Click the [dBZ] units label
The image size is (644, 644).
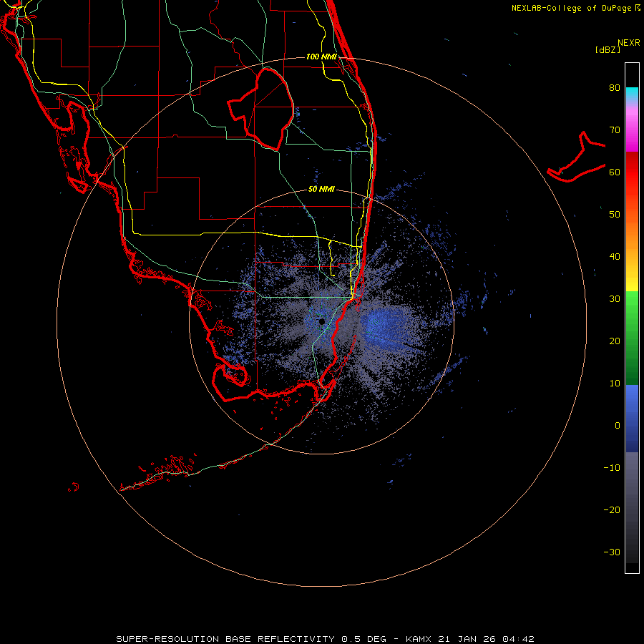tap(608, 50)
